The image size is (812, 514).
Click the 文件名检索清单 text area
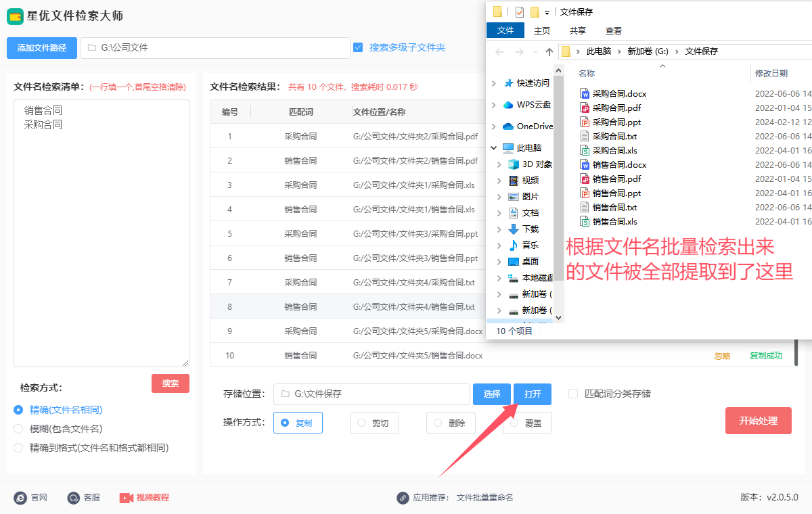point(101,233)
